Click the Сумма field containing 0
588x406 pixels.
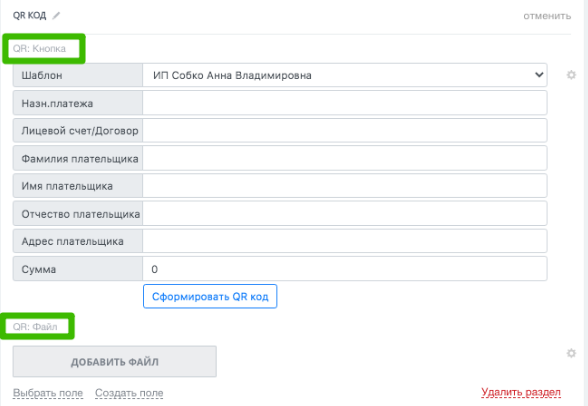click(x=344, y=269)
